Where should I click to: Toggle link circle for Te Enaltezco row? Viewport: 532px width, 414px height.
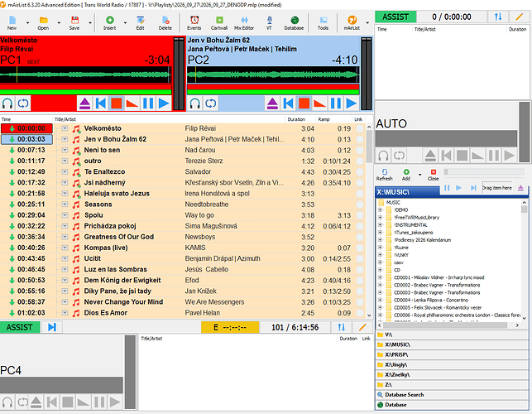click(x=360, y=172)
